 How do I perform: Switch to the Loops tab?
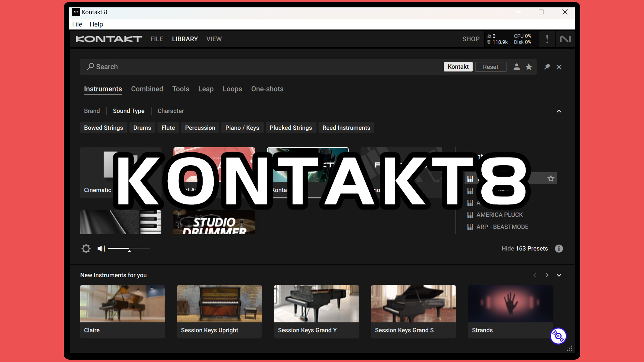(232, 89)
